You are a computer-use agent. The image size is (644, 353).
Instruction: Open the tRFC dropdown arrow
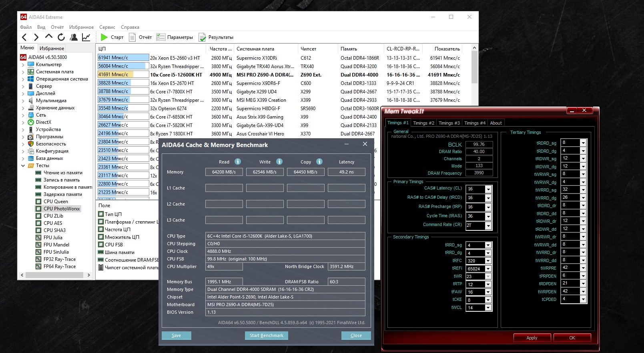pos(488,261)
